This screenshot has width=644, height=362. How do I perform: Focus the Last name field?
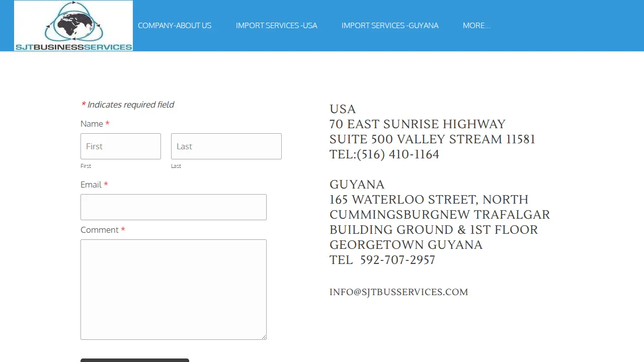[x=226, y=146]
